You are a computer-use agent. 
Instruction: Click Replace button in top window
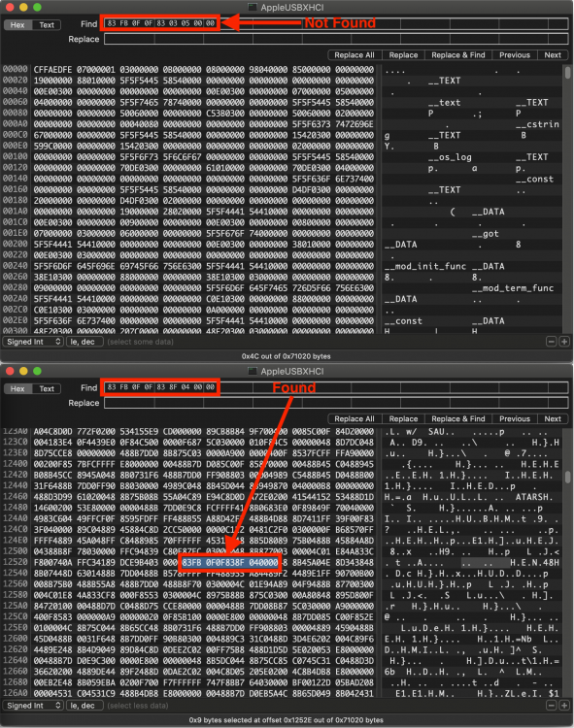(x=403, y=54)
